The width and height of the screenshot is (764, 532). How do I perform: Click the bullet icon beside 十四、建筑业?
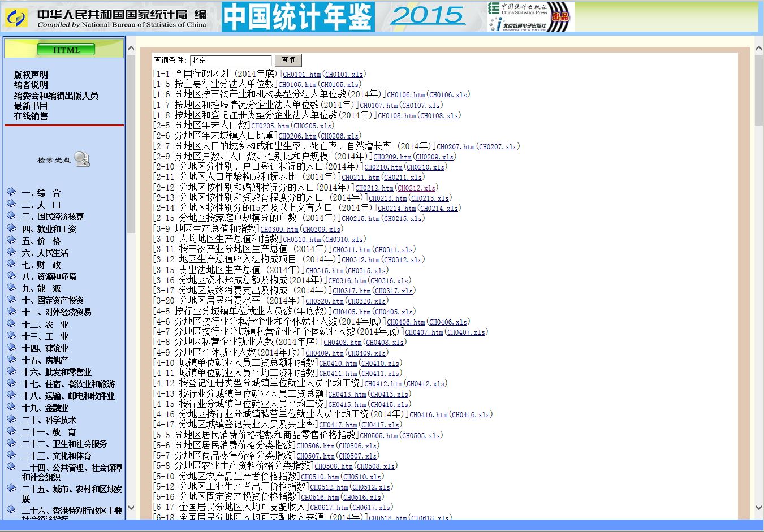[11, 347]
